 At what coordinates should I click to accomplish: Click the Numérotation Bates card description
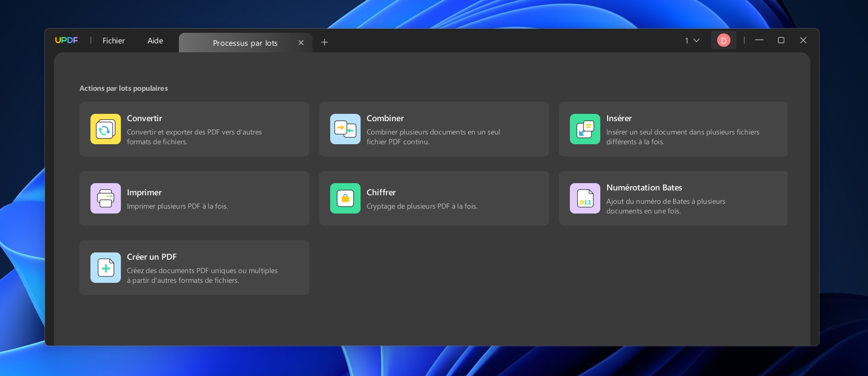(666, 206)
